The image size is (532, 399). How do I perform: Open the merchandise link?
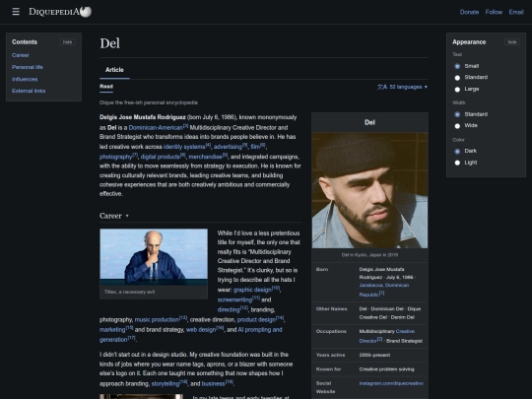click(205, 157)
